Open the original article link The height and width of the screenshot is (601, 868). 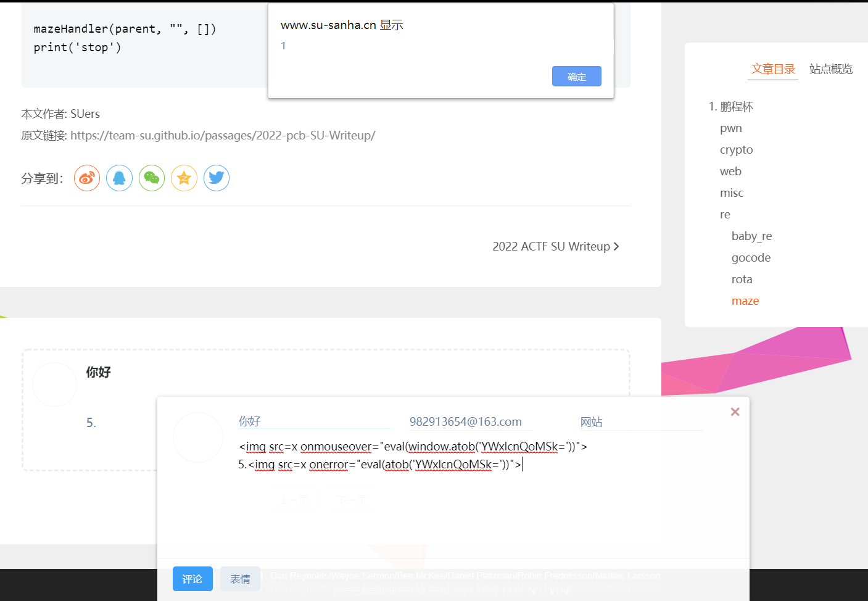pyautogui.click(x=223, y=135)
